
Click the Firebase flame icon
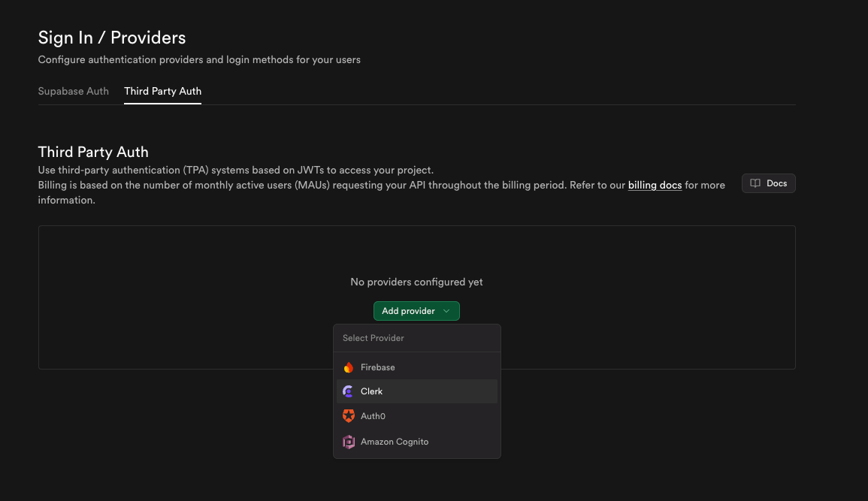point(348,368)
